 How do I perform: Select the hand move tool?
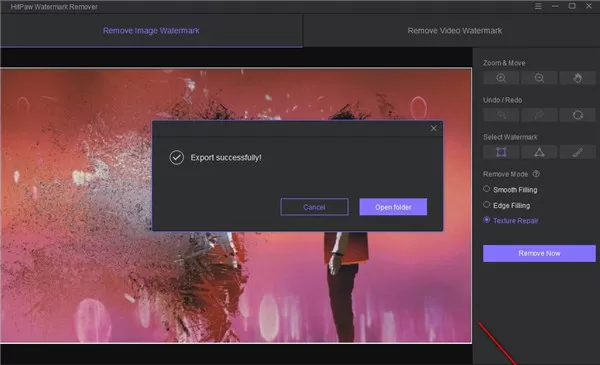(x=577, y=78)
